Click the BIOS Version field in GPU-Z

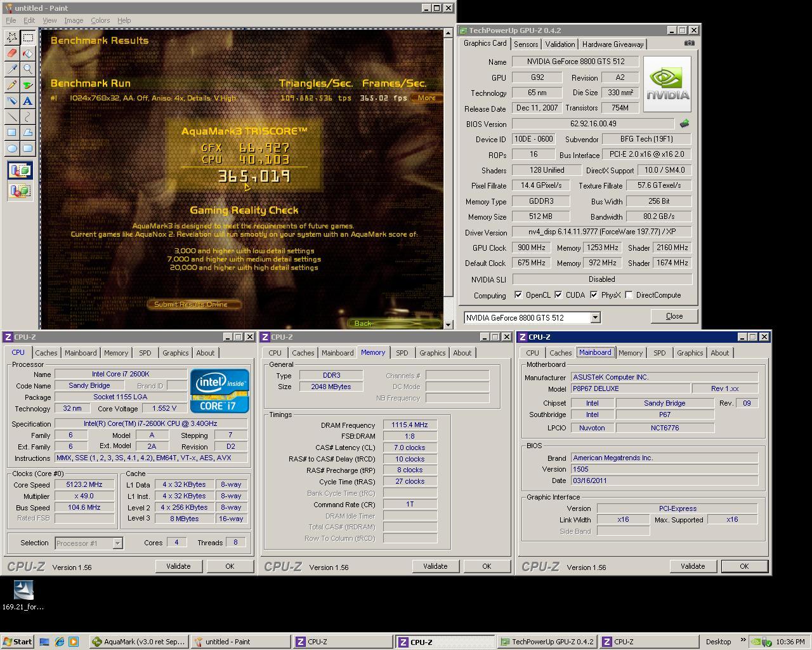(593, 124)
